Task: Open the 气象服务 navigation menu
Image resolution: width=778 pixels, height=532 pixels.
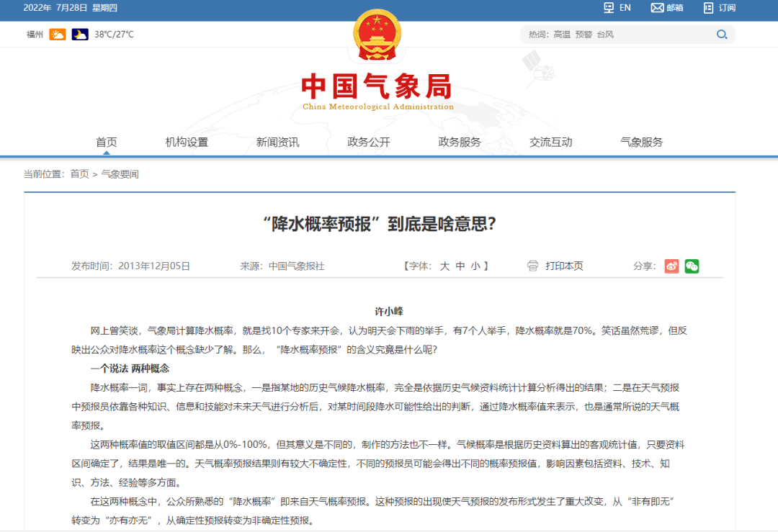Action: 642,142
